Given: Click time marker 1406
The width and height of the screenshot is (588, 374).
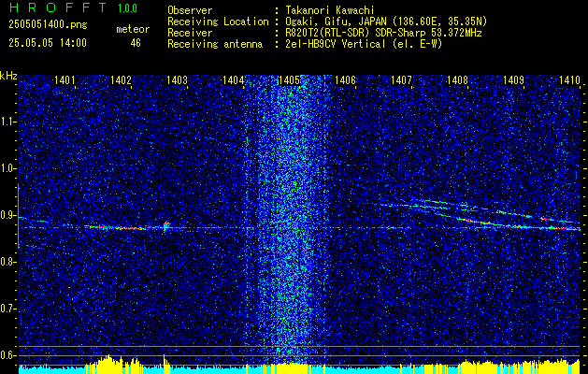Looking at the screenshot, I should pos(345,79).
